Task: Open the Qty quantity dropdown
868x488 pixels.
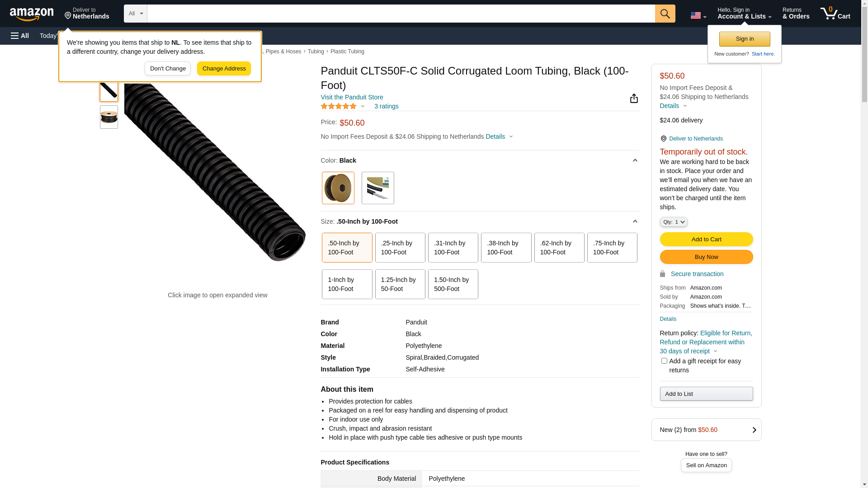Action: [674, 222]
